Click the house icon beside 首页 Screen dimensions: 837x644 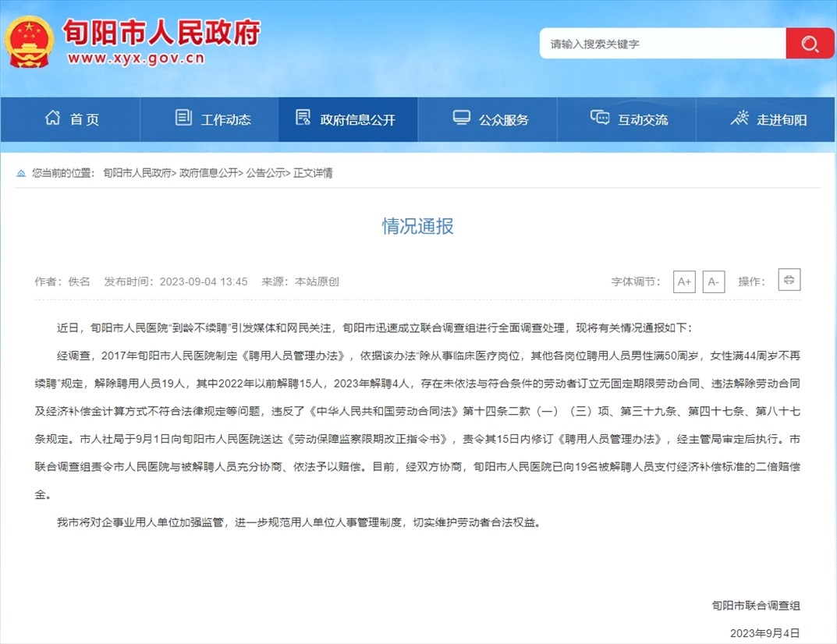click(x=52, y=119)
